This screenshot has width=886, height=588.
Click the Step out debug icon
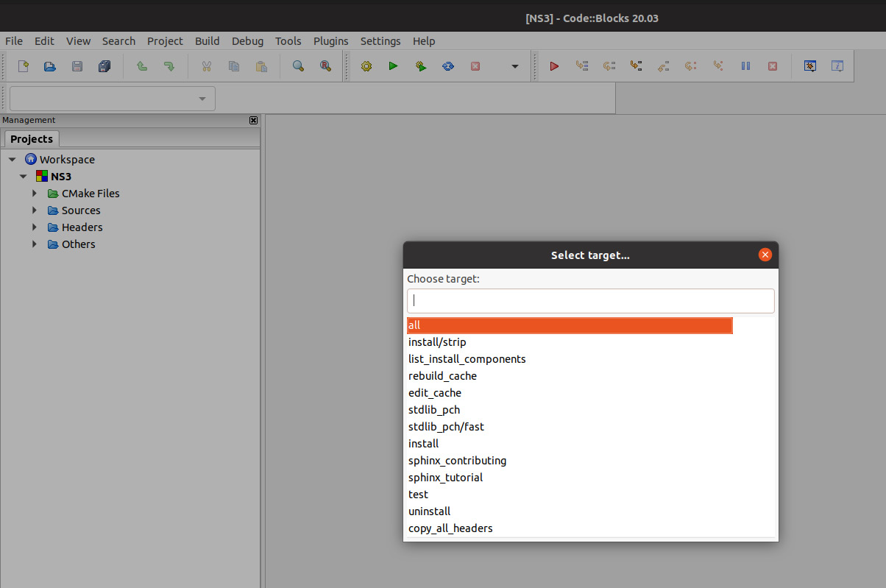(664, 66)
